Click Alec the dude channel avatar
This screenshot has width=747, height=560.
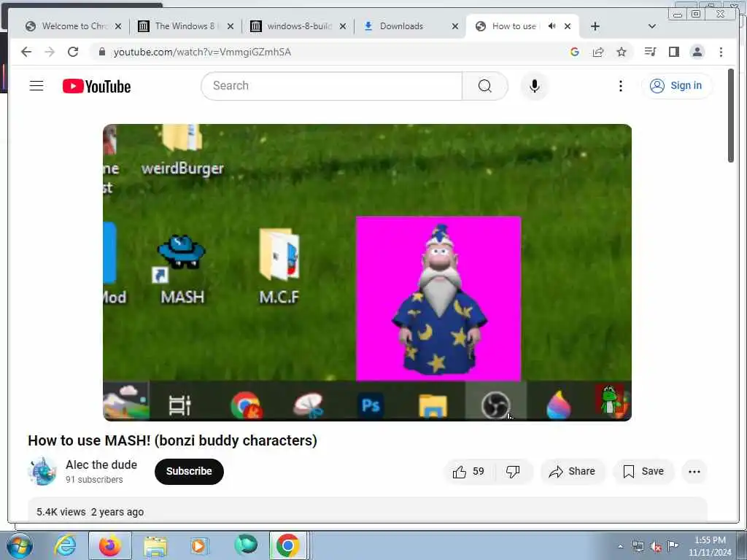coord(42,472)
